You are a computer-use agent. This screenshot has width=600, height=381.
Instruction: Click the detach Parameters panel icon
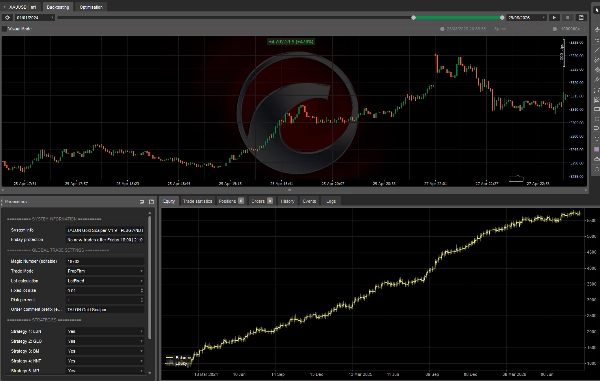(151, 202)
